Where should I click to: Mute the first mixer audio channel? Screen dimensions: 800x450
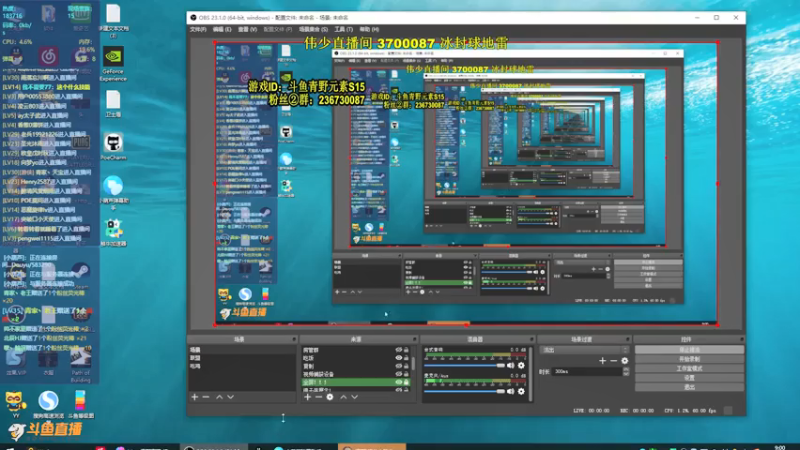[x=510, y=365]
